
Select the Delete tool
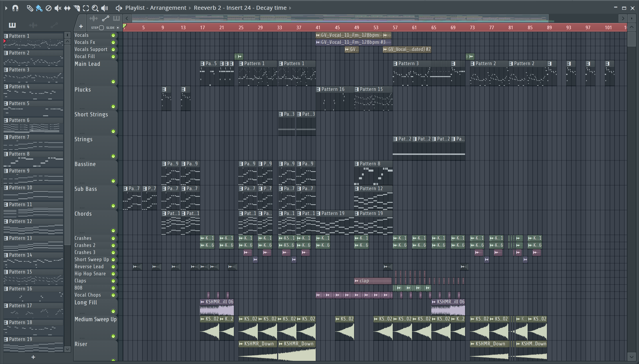pyautogui.click(x=49, y=8)
